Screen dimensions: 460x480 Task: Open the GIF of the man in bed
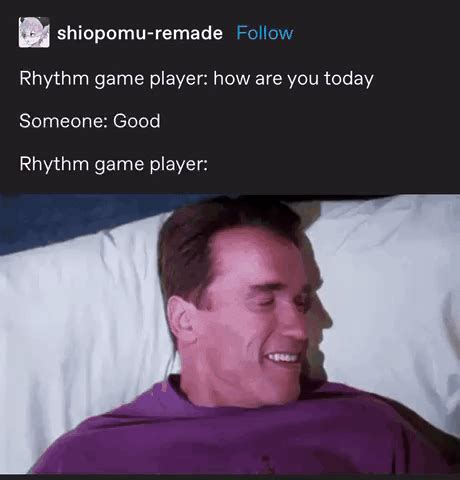(x=230, y=334)
